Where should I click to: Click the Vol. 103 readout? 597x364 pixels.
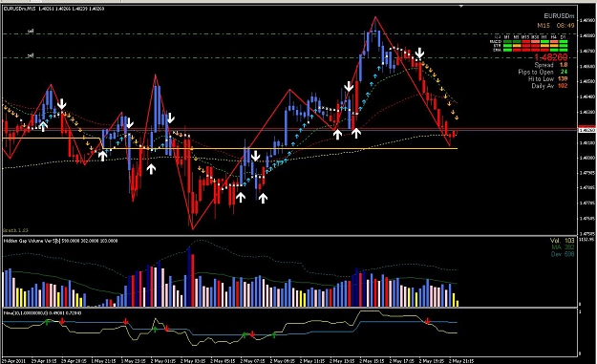coord(563,241)
